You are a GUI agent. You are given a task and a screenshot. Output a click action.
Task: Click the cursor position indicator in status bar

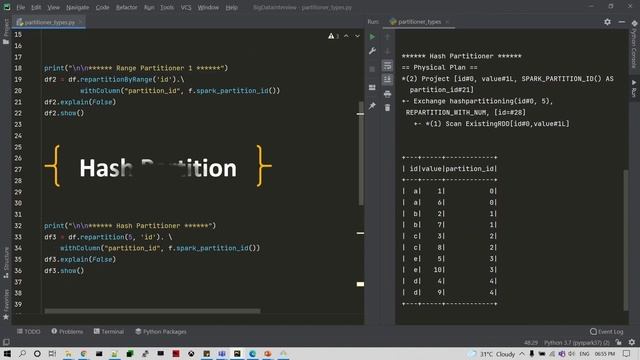pyautogui.click(x=531, y=342)
